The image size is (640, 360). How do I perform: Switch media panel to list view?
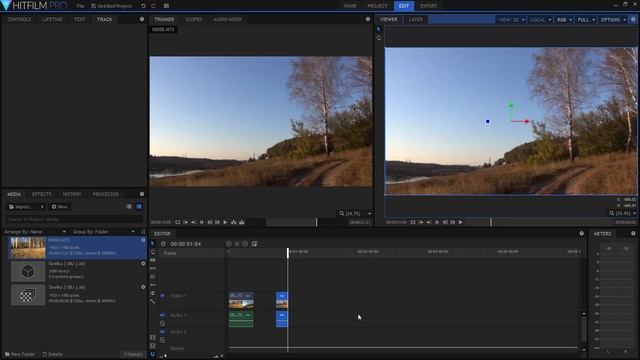[x=129, y=207]
